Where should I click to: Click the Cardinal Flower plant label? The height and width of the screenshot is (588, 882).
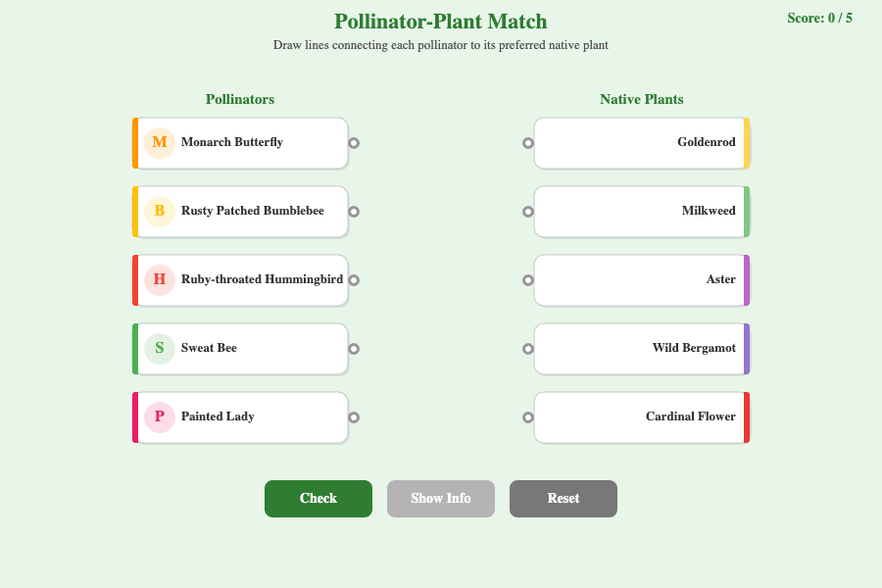(x=691, y=416)
